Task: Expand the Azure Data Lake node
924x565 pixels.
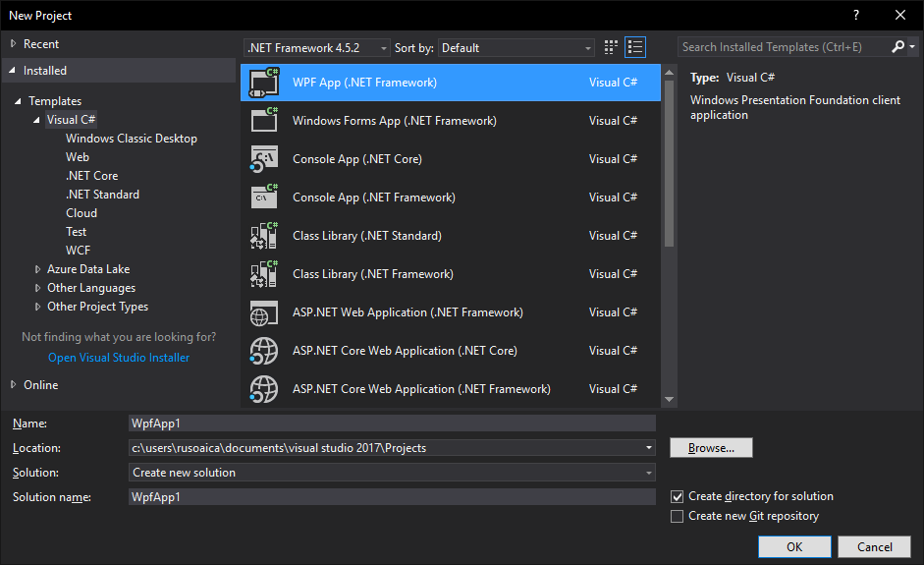Action: 37,269
